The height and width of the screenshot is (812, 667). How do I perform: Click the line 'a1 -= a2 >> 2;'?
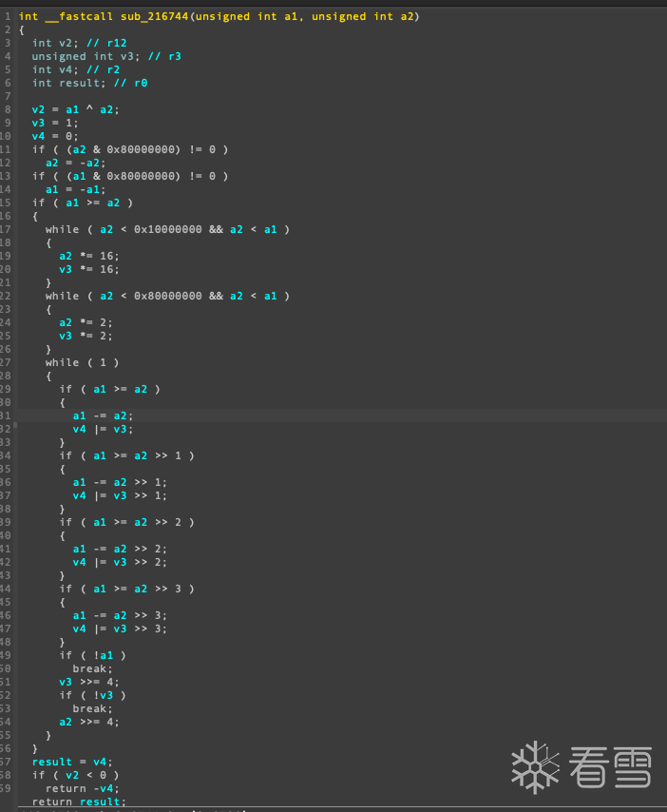pos(120,549)
